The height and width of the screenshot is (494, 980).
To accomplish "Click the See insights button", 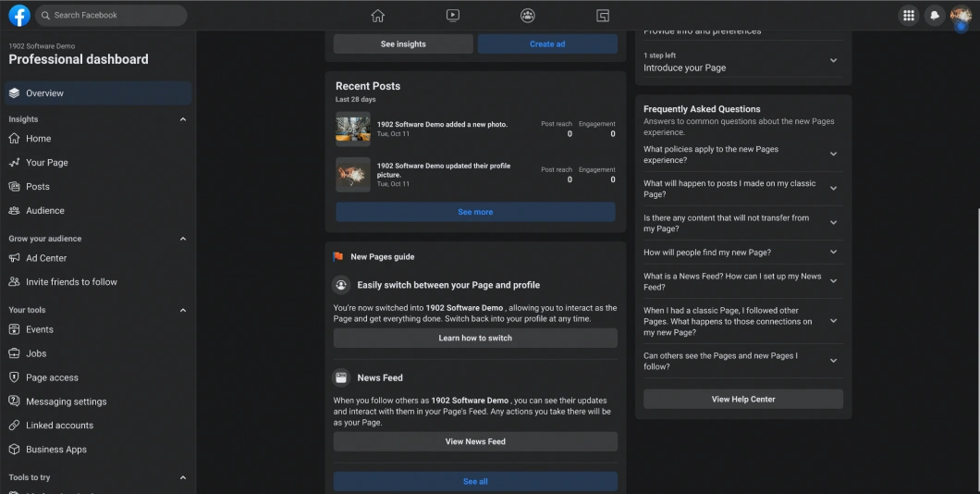I will click(403, 43).
